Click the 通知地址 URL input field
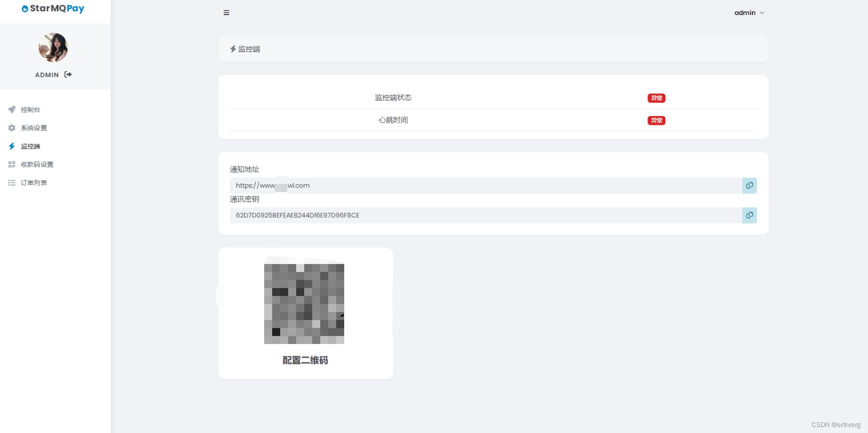Image resolution: width=868 pixels, height=433 pixels. tap(486, 185)
